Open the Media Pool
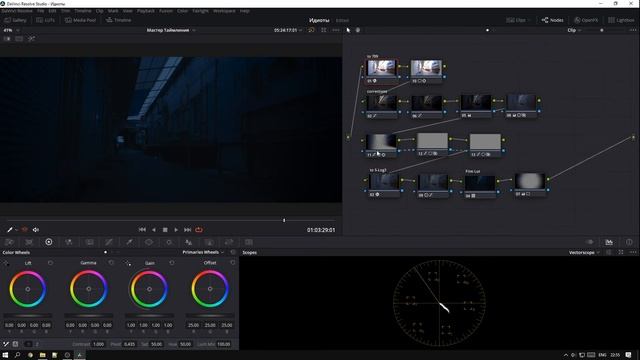The height and width of the screenshot is (360, 640). tap(80, 20)
